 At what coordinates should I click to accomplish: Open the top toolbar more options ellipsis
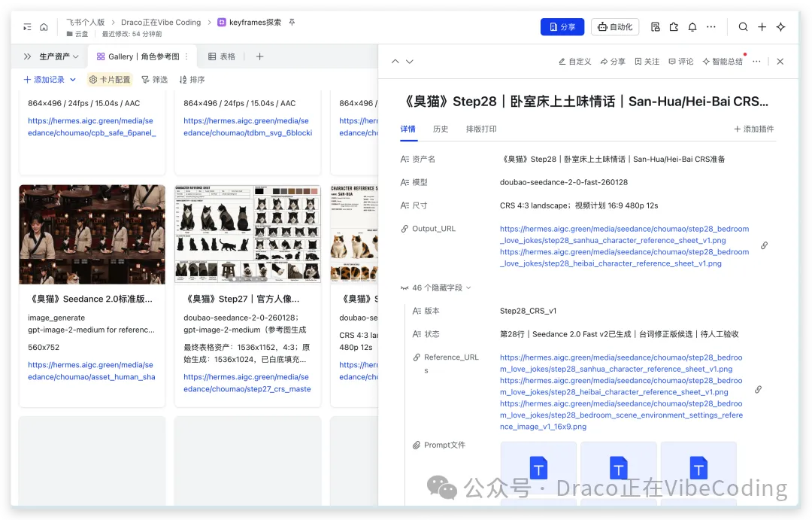click(711, 27)
